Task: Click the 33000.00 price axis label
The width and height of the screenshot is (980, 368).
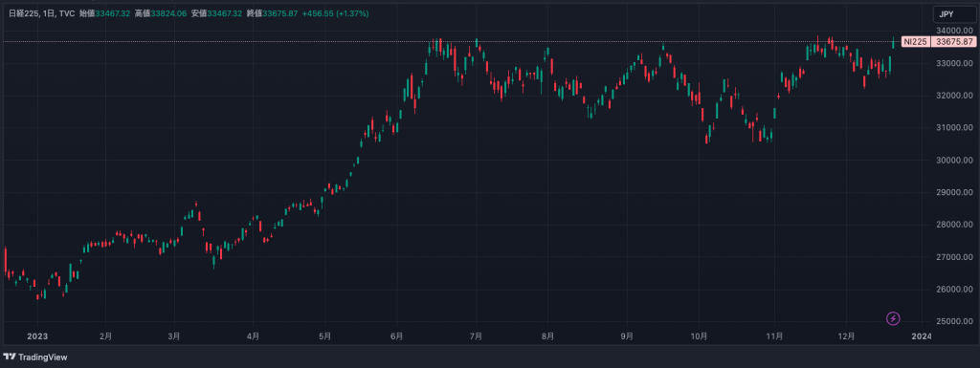Action: tap(954, 63)
